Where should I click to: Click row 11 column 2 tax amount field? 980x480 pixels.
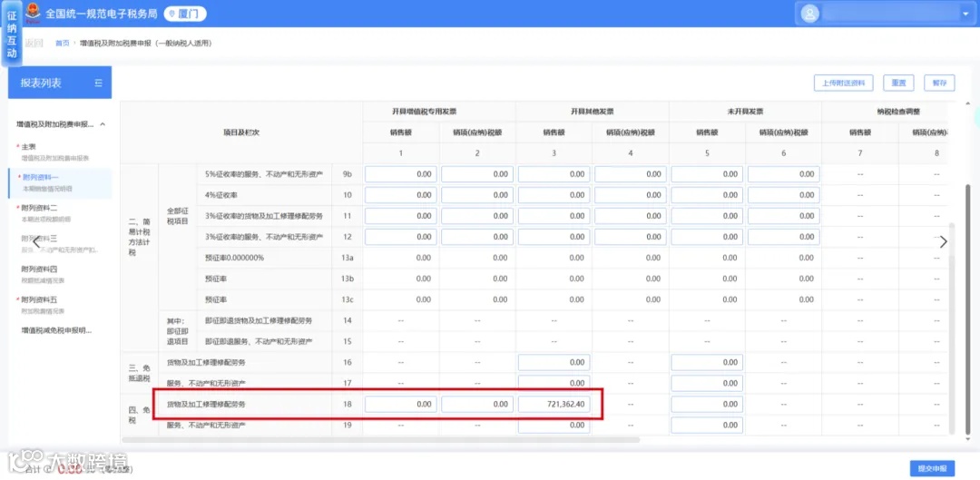click(477, 216)
